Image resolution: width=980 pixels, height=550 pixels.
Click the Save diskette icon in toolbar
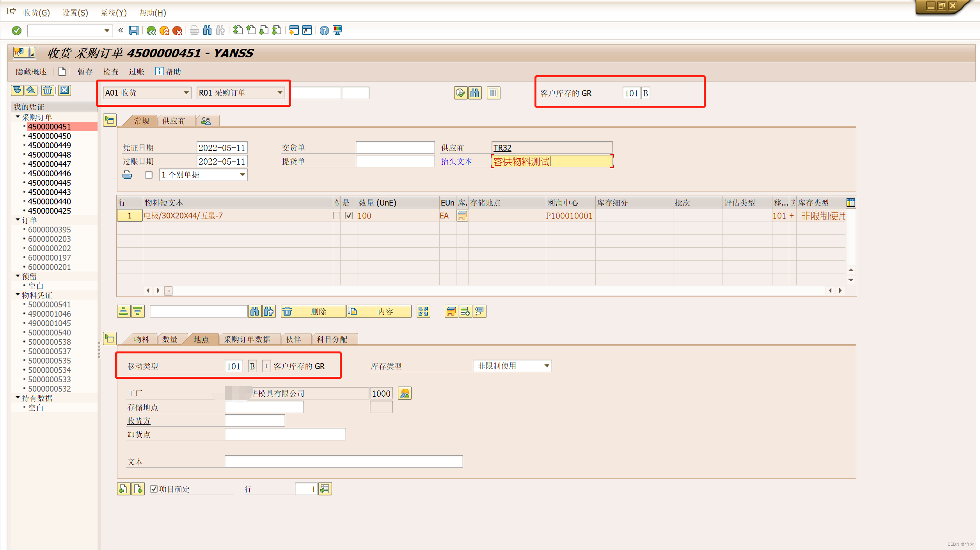pos(134,30)
